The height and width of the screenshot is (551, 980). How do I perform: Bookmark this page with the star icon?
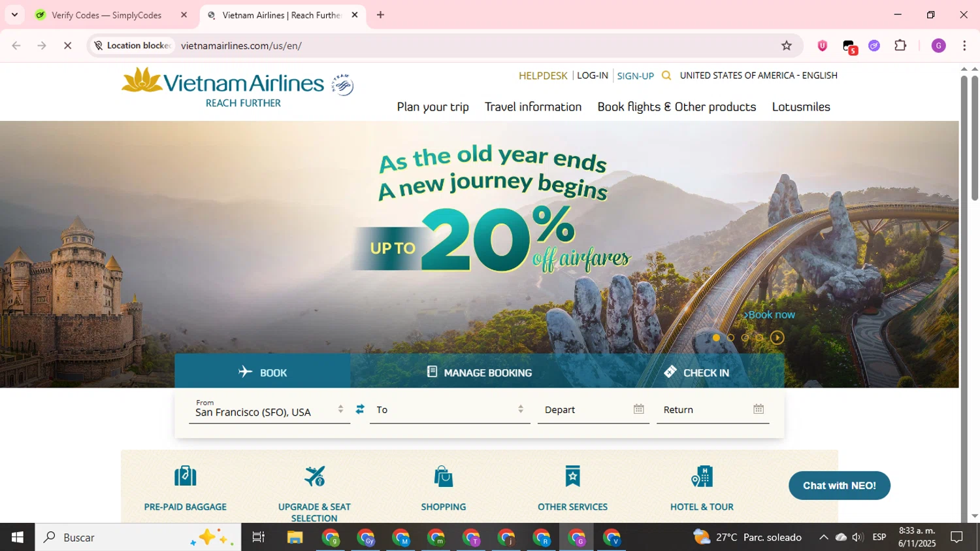787,46
